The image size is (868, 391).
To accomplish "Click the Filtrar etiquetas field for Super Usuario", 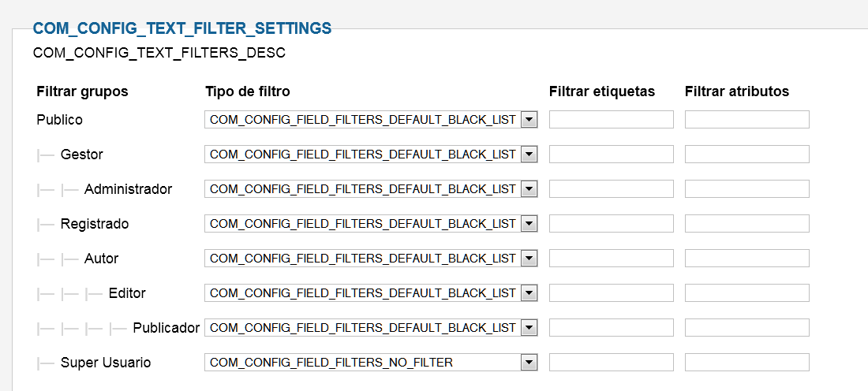I will point(611,363).
